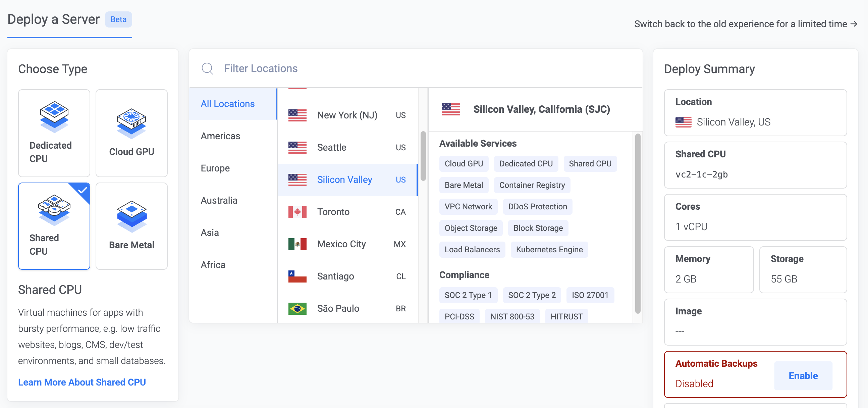Click the Cloud GPU fan icon
868x408 pixels.
pyautogui.click(x=131, y=123)
